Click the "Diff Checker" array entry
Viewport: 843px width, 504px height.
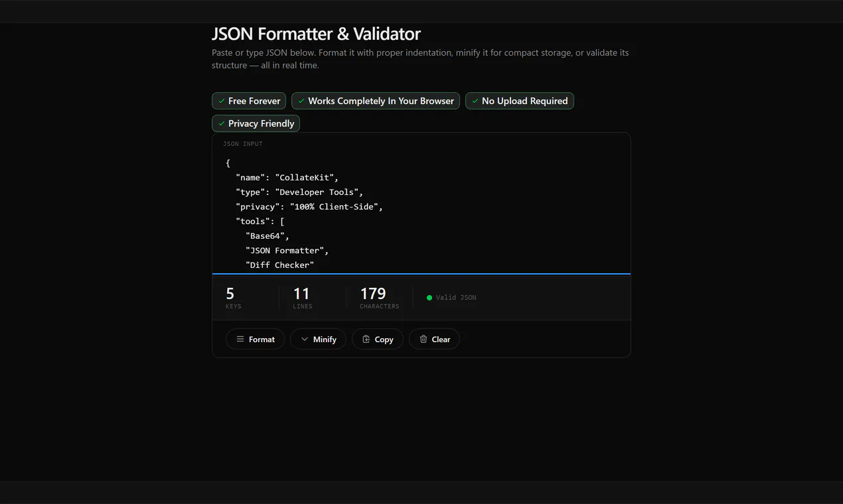click(x=279, y=265)
